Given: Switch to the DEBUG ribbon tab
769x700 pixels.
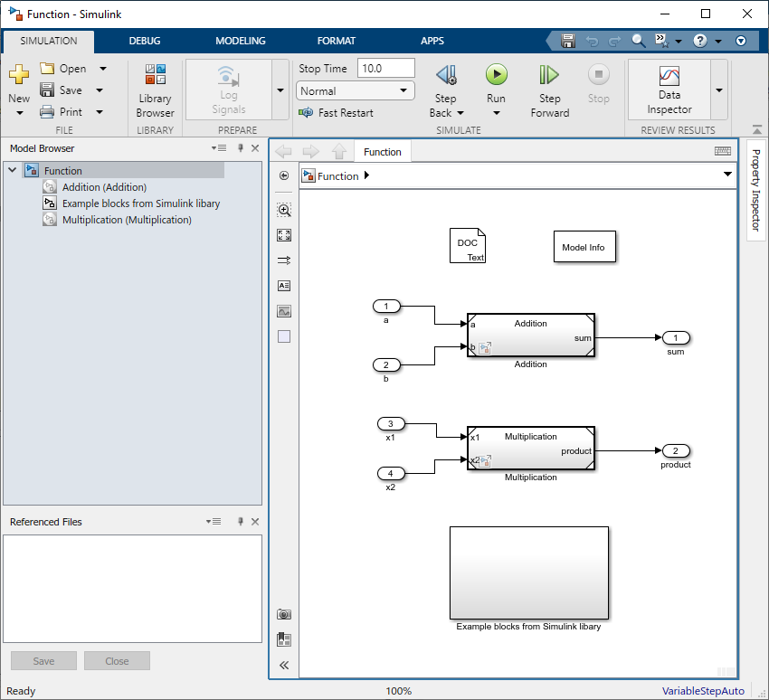Looking at the screenshot, I should 142,41.
